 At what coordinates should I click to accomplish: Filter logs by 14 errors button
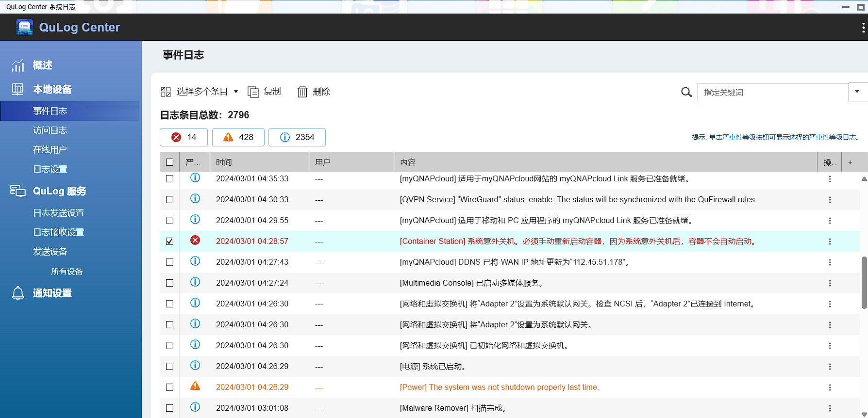coord(184,137)
